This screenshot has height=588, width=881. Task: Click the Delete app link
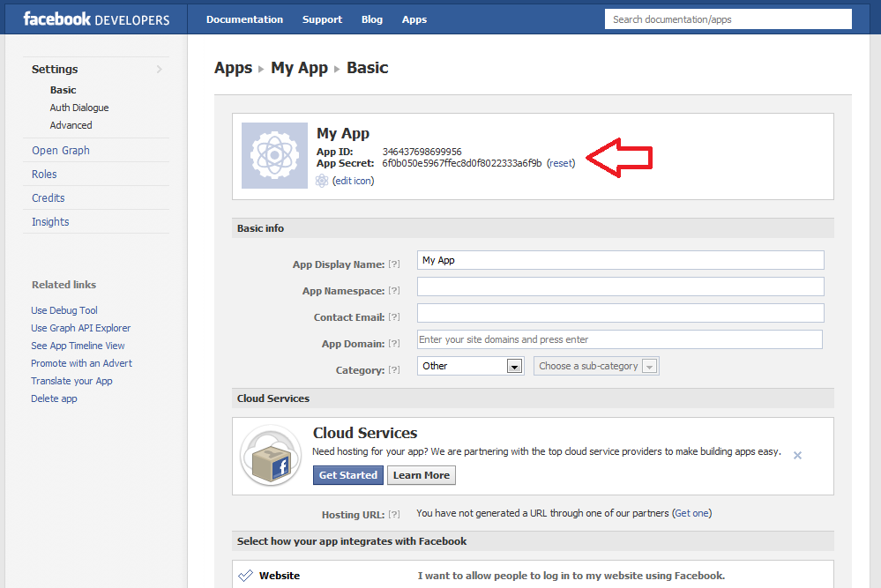pos(54,398)
